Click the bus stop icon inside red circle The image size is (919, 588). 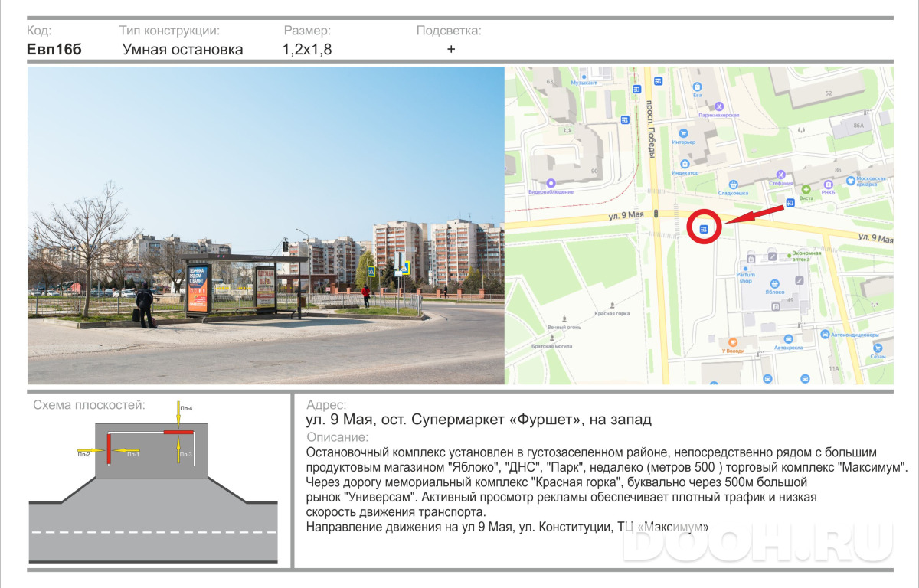point(703,227)
